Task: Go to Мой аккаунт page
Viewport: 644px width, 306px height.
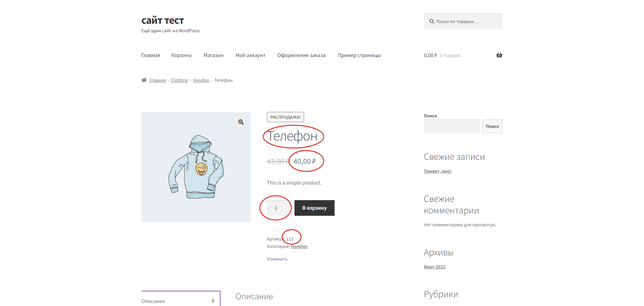Action: pyautogui.click(x=250, y=55)
